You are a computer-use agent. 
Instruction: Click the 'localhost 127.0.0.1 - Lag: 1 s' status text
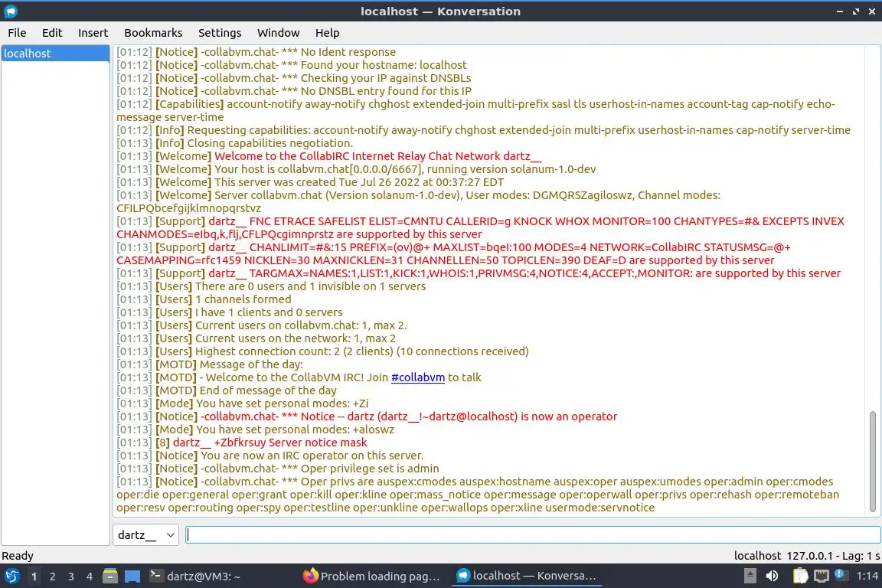807,556
